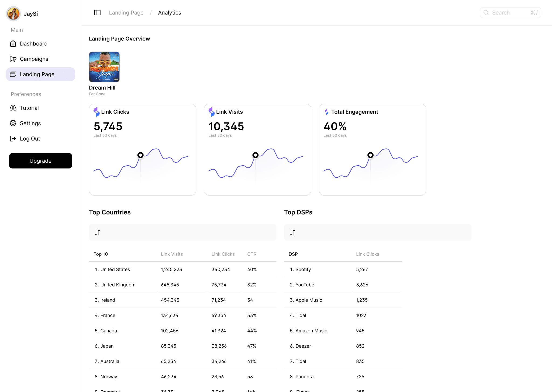Select the Japan row
Screen dimensions: 552x392
(x=183, y=346)
